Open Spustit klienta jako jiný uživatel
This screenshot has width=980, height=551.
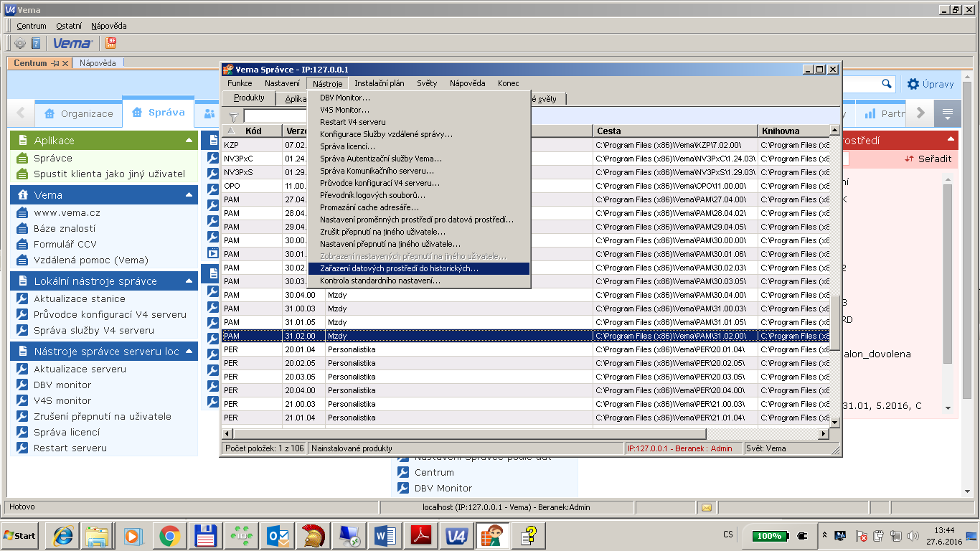[x=109, y=174]
